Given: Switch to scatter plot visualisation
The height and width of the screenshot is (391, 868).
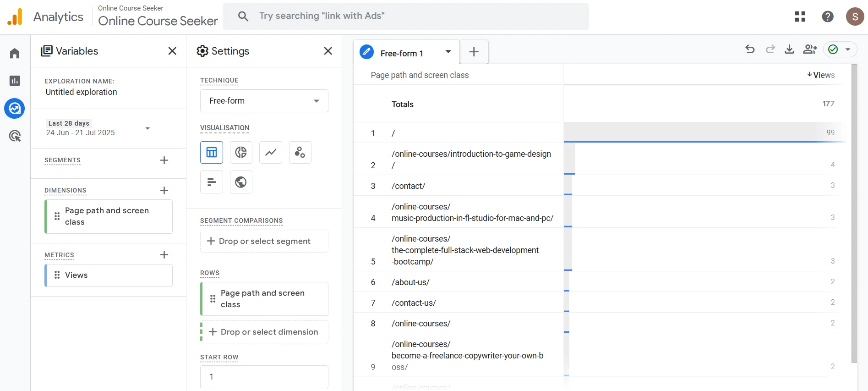Looking at the screenshot, I should click(x=300, y=152).
